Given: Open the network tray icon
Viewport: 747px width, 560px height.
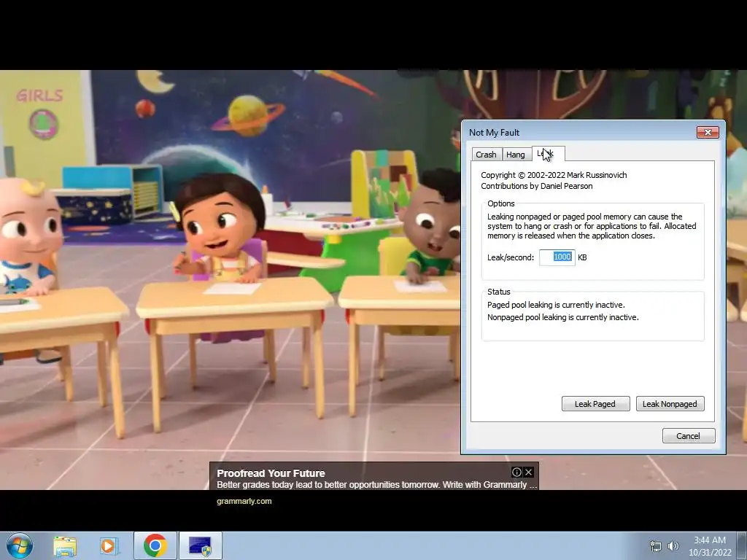Looking at the screenshot, I should [x=656, y=547].
